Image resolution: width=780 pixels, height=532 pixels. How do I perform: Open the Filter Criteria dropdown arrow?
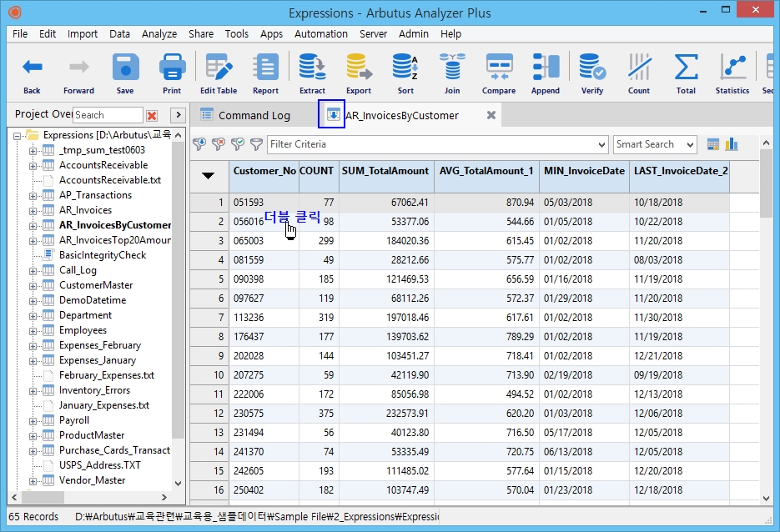tap(601, 145)
